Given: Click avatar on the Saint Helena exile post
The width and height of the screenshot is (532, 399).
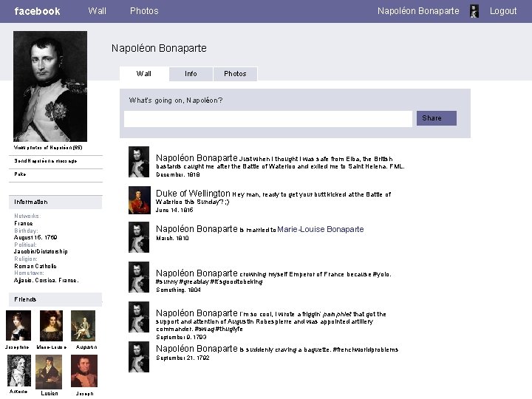Looking at the screenshot, I should (139, 162).
